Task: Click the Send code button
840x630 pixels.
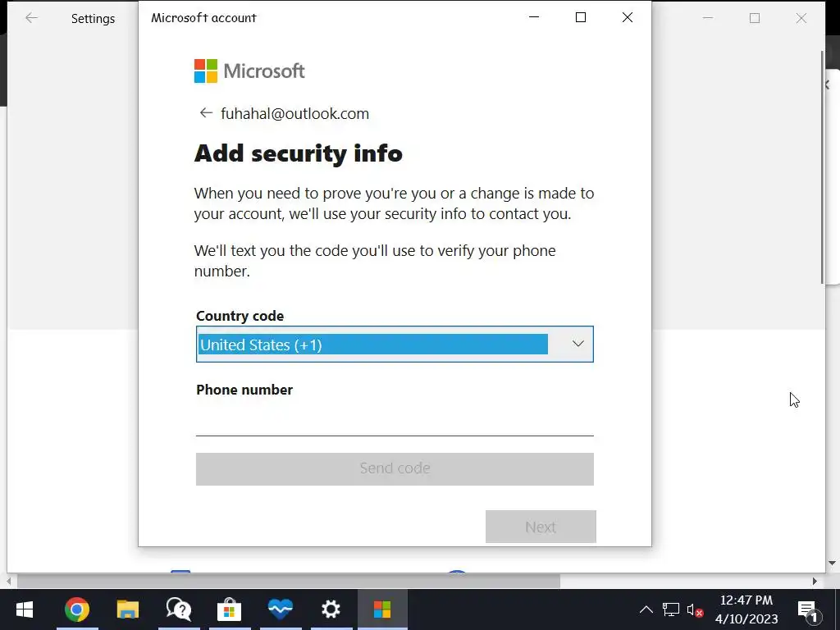Action: click(x=395, y=468)
